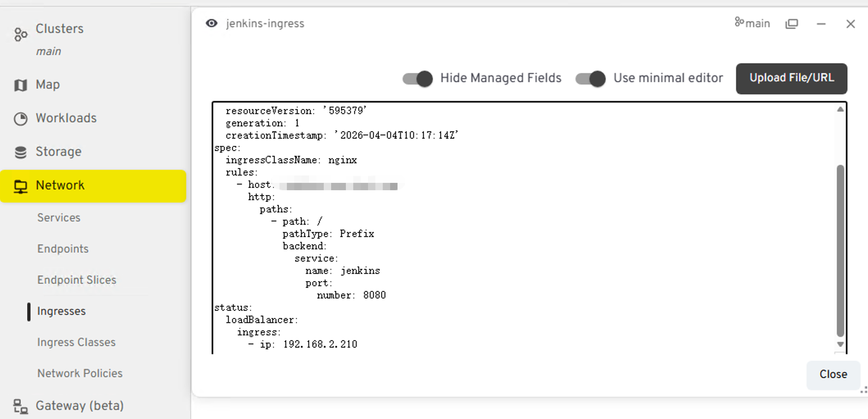Click the Gateway (beta) icon

(x=20, y=406)
